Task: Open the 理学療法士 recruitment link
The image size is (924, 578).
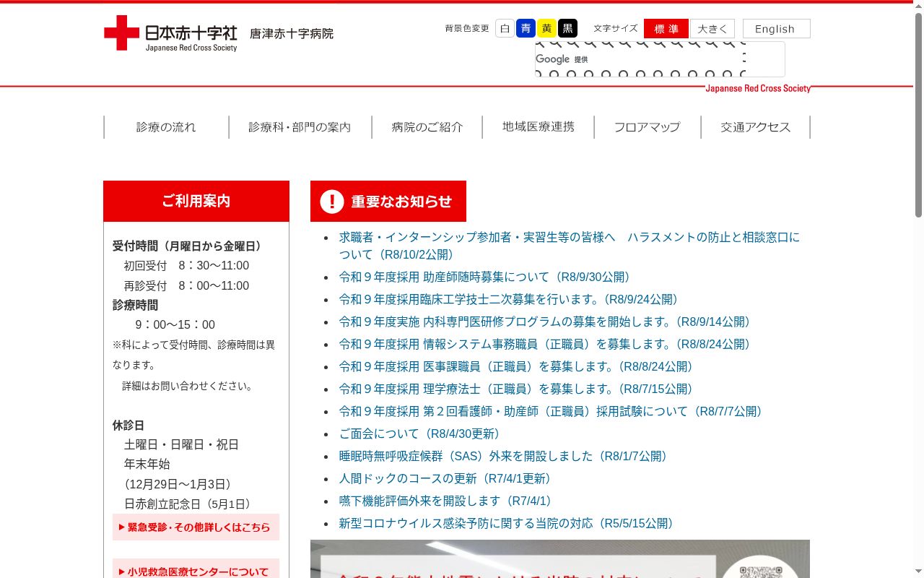Action: [518, 389]
